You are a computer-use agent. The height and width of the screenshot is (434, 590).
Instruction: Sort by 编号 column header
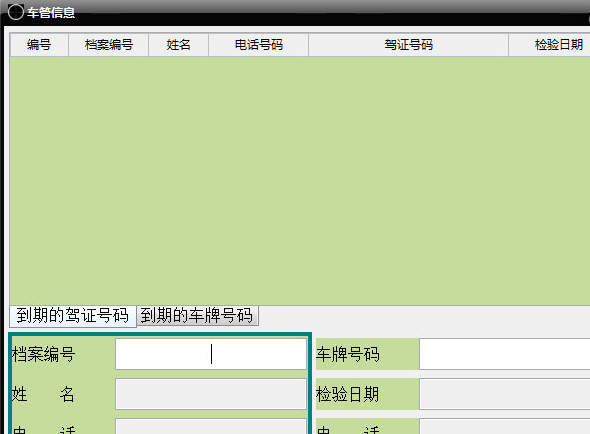[x=39, y=45]
